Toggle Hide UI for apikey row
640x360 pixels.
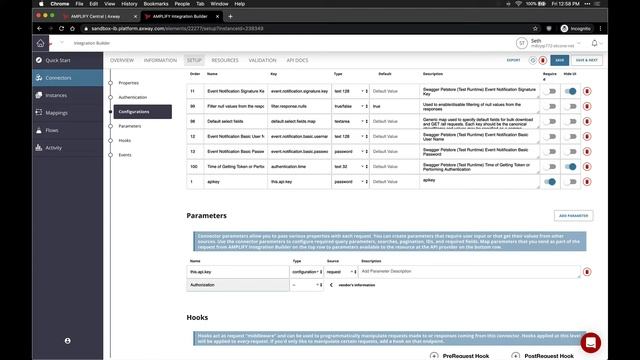[x=570, y=182]
